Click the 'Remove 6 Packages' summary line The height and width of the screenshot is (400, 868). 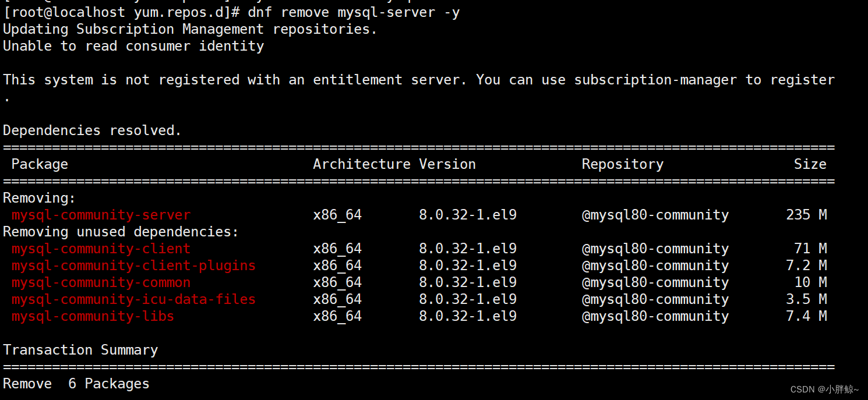76,384
